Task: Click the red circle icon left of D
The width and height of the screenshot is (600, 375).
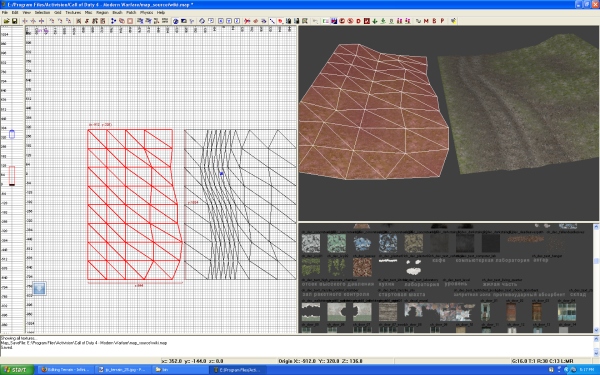Action: [x=350, y=21]
